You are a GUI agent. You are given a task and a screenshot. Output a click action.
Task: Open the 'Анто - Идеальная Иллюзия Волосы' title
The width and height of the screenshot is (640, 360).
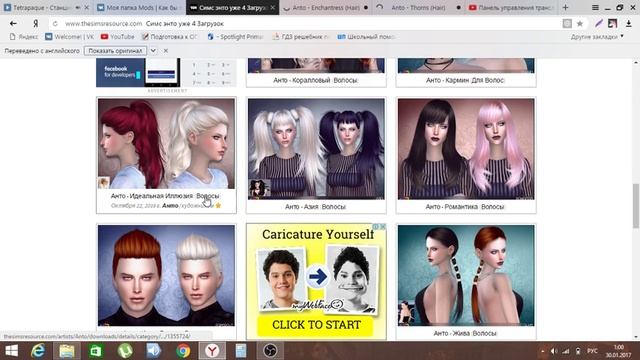(x=165, y=196)
